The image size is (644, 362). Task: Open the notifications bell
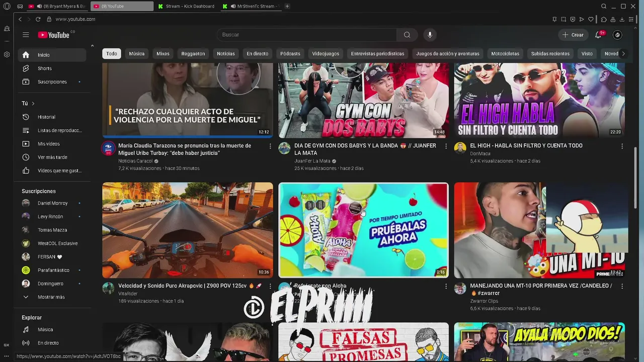(598, 35)
